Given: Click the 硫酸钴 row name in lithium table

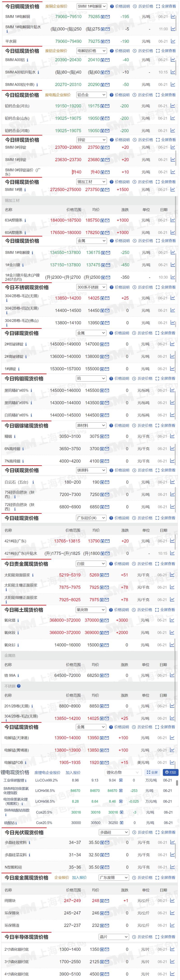Looking at the screenshot, I should (9, 823).
